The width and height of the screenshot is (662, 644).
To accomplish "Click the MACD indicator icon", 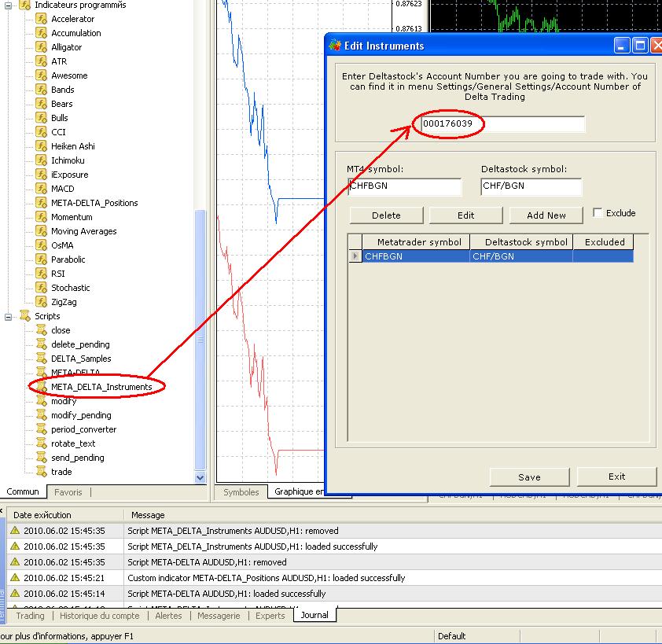I will click(41, 189).
